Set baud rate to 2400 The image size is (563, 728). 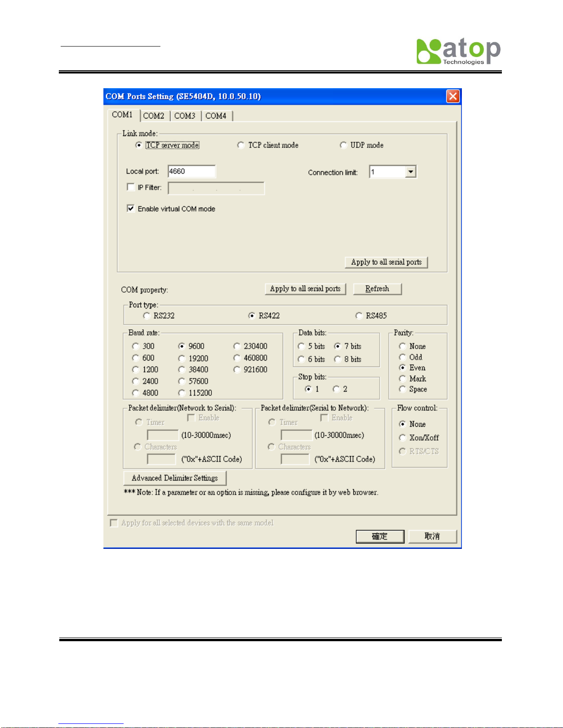[136, 381]
